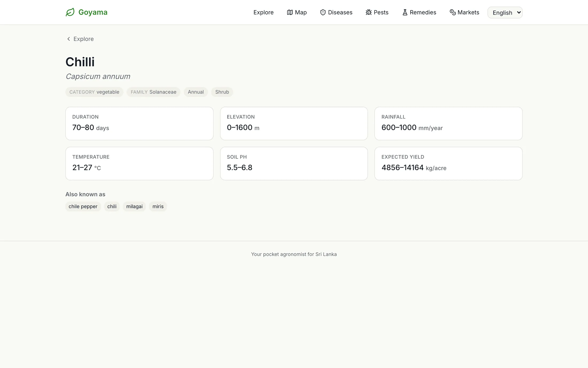The height and width of the screenshot is (368, 588).
Task: Click the Duration 70–80 days card
Action: pyautogui.click(x=139, y=123)
